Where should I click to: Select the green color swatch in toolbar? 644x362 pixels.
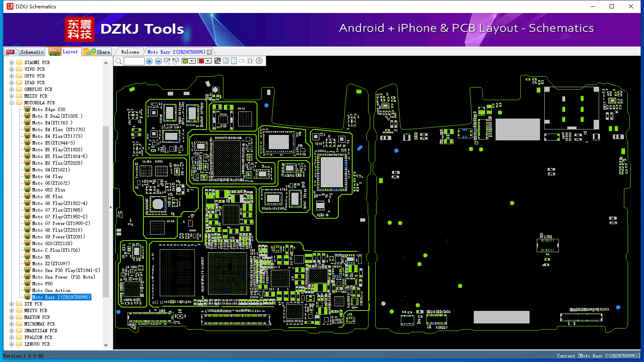click(x=185, y=61)
